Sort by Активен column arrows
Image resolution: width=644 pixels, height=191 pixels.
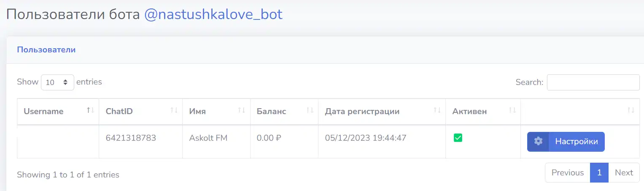click(x=512, y=110)
